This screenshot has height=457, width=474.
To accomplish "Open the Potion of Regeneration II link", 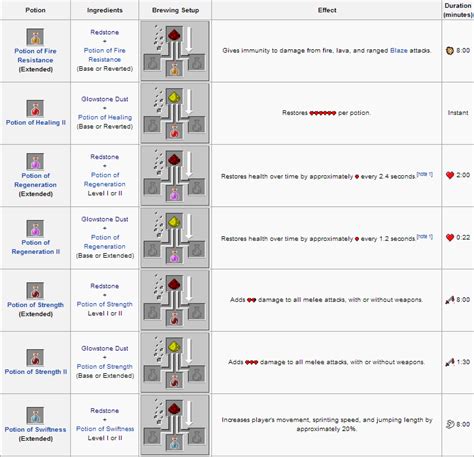I will pos(36,247).
